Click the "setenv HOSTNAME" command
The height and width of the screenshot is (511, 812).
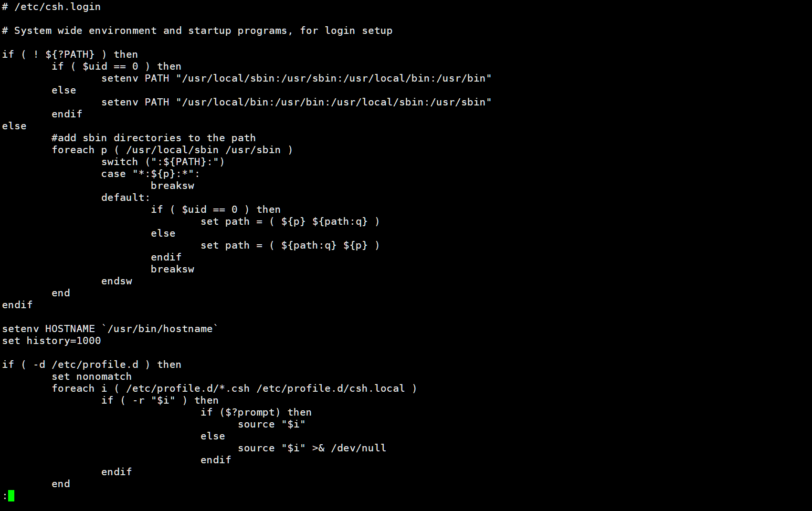pyautogui.click(x=48, y=329)
